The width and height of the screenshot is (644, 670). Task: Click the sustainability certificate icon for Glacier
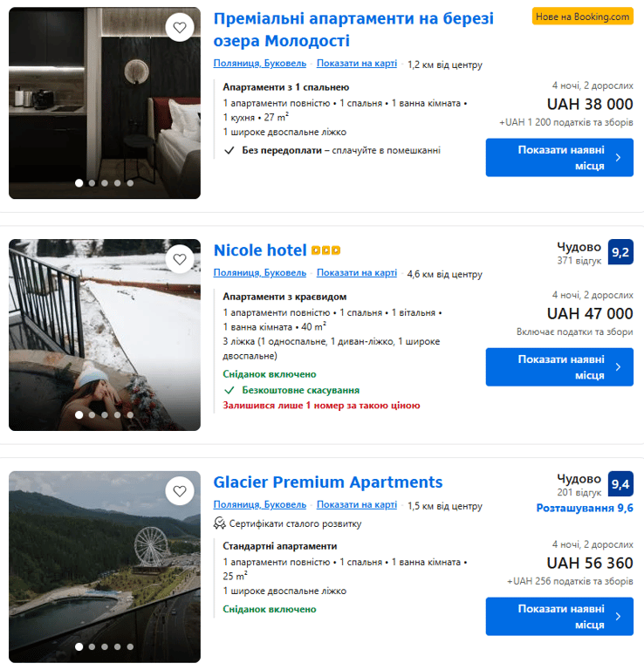point(220,523)
